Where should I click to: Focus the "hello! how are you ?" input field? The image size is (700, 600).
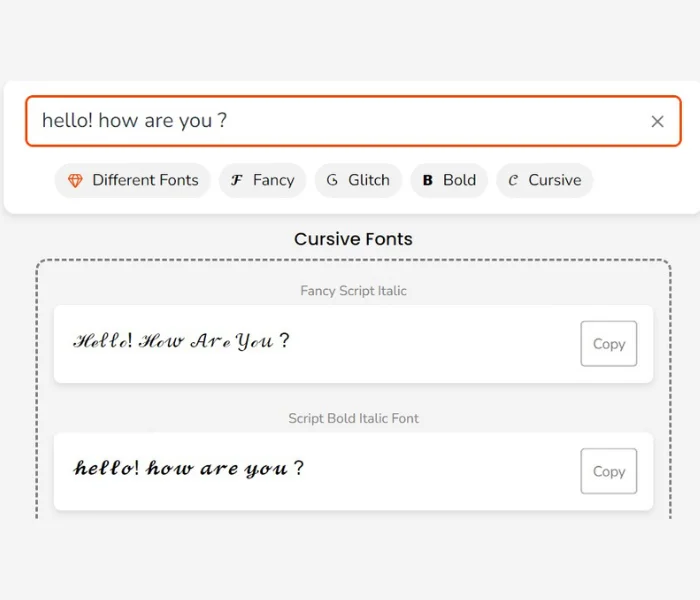pyautogui.click(x=330, y=121)
